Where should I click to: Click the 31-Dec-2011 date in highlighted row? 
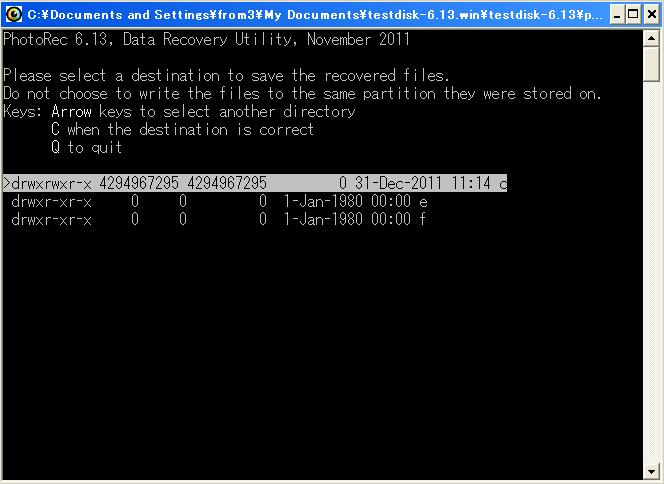click(x=398, y=183)
